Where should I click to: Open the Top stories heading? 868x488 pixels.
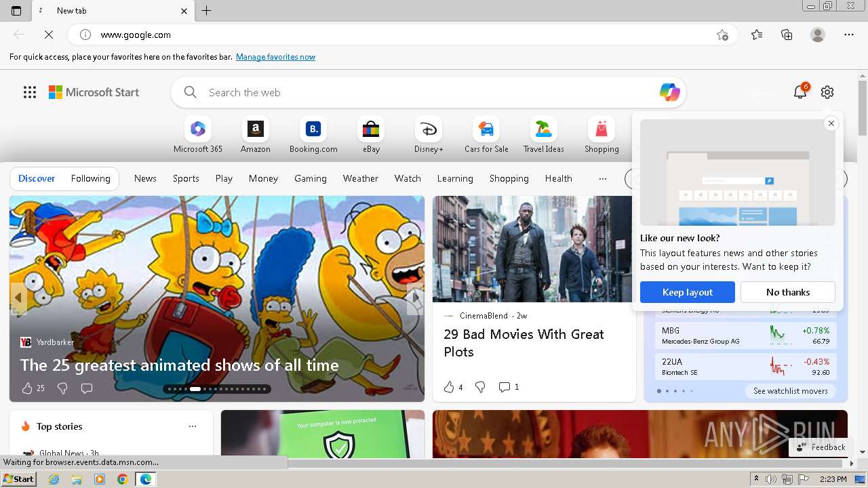click(x=59, y=426)
